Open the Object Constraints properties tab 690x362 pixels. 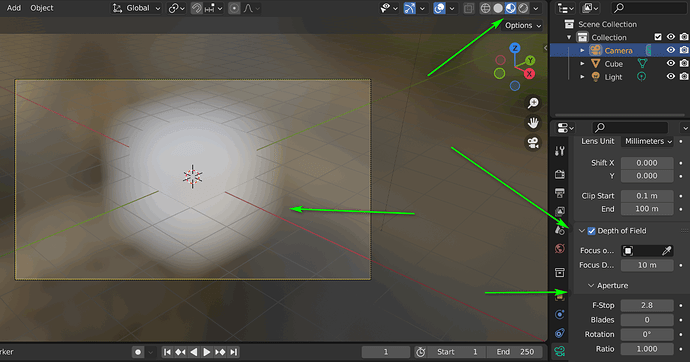pyautogui.click(x=560, y=333)
